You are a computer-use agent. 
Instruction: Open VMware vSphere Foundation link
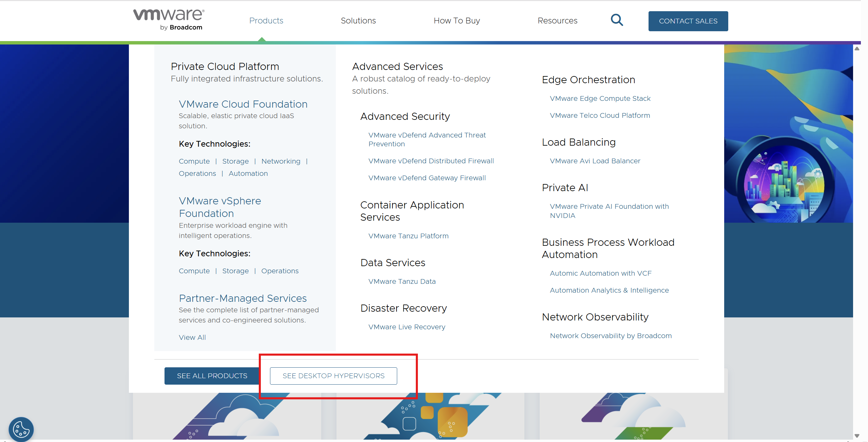pyautogui.click(x=220, y=207)
